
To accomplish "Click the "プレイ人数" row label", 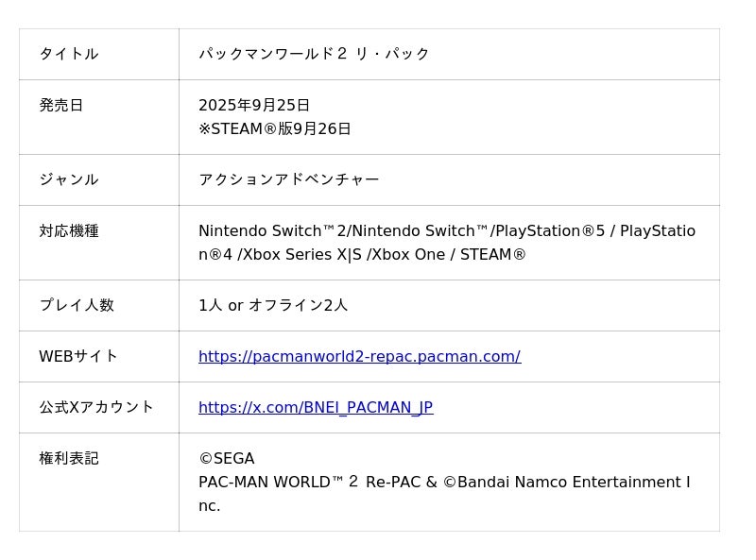I will click(x=76, y=305).
